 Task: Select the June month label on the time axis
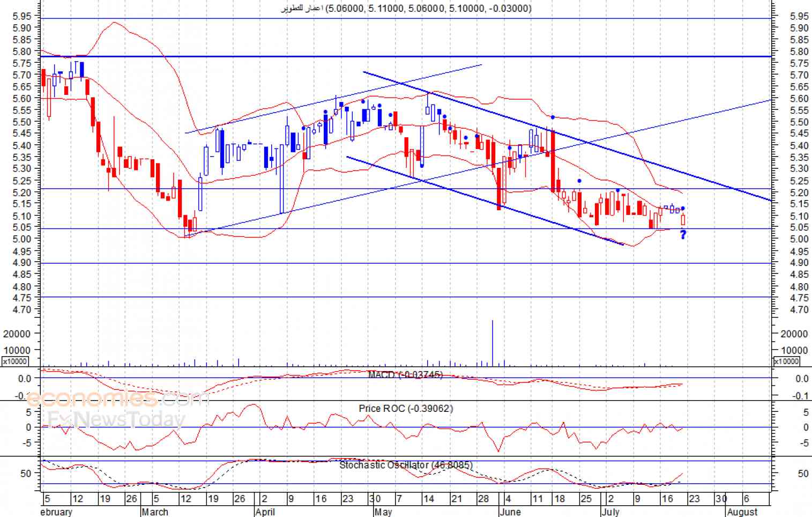(x=510, y=512)
